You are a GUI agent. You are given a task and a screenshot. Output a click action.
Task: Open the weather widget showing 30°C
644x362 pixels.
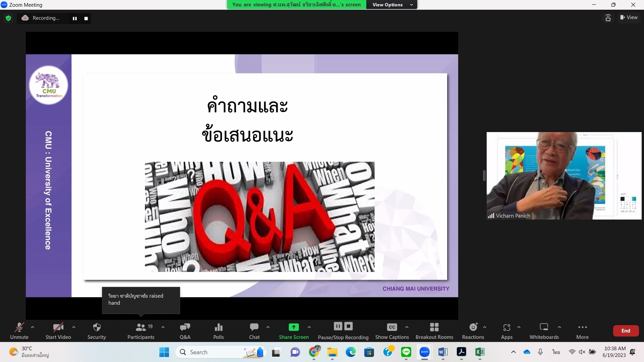[x=29, y=352]
